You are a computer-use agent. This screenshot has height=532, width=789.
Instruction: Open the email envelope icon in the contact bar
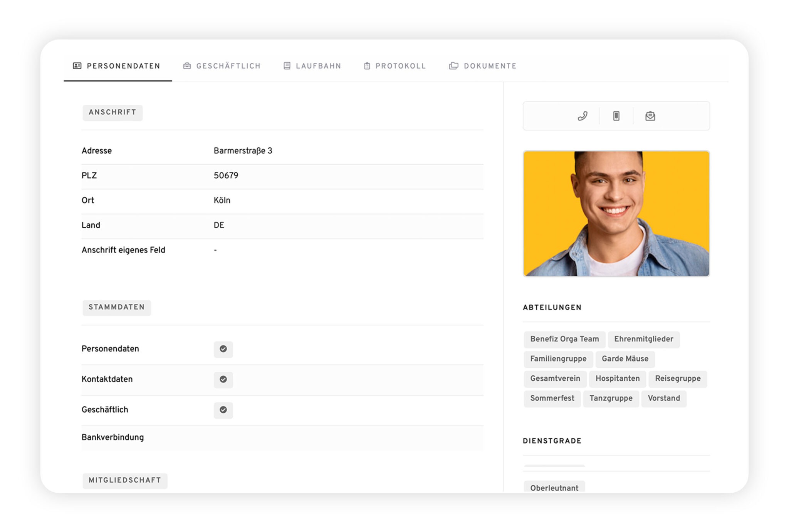(650, 115)
